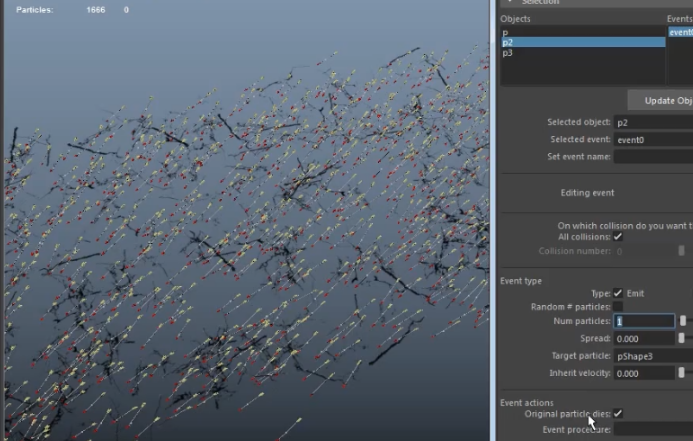693x441 pixels.
Task: Click the Event actions section label
Action: (x=526, y=403)
